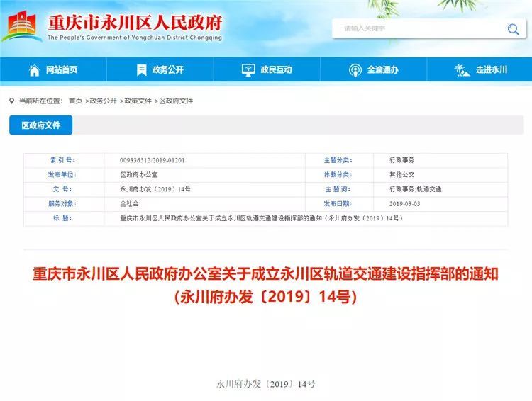Go to 首页 in the breadcrumb
Image resolution: width=532 pixels, height=401 pixels.
tap(75, 101)
